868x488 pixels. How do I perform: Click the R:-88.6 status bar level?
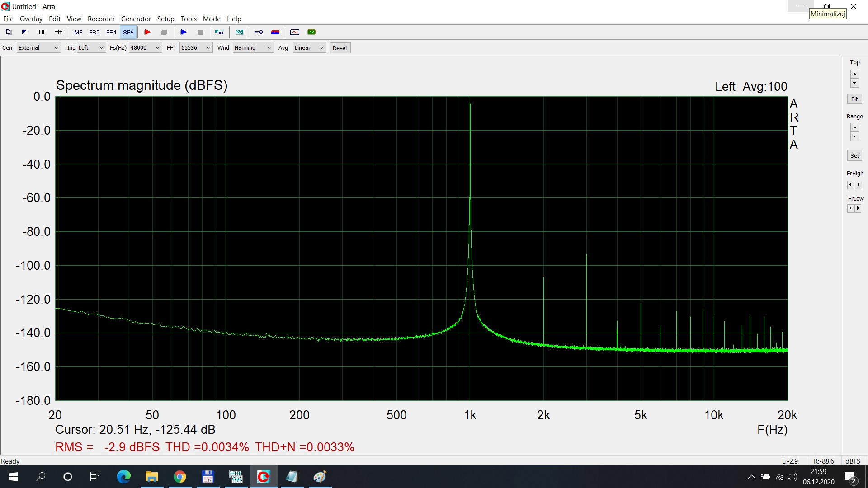pos(824,461)
